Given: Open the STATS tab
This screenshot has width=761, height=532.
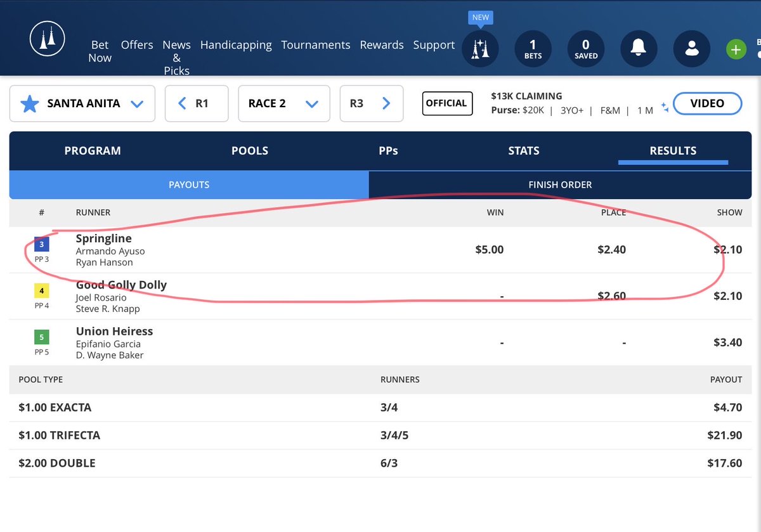Looking at the screenshot, I should point(524,151).
